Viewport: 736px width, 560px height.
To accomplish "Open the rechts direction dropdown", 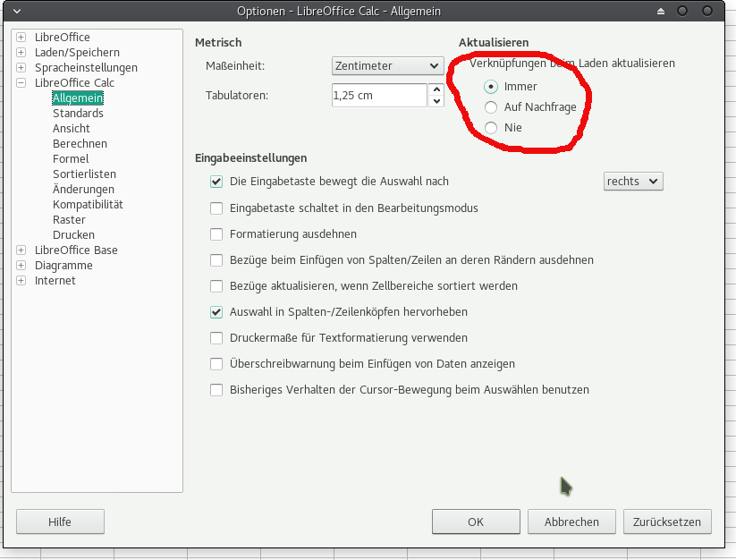I will (x=633, y=182).
